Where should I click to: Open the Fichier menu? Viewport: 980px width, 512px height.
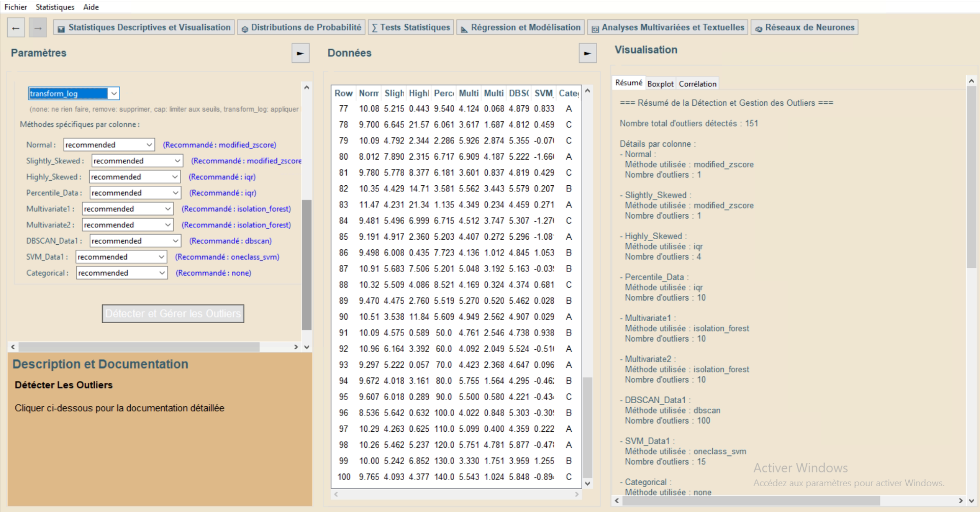tap(16, 7)
